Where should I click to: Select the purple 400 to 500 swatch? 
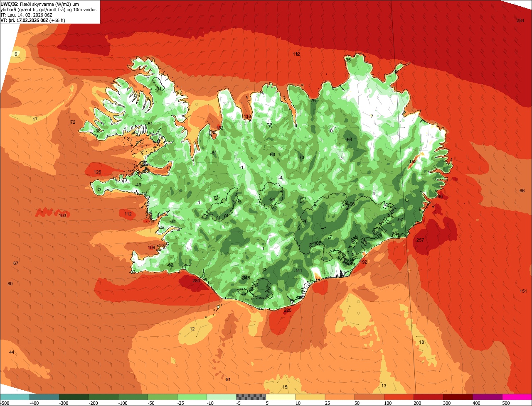[x=488, y=397]
